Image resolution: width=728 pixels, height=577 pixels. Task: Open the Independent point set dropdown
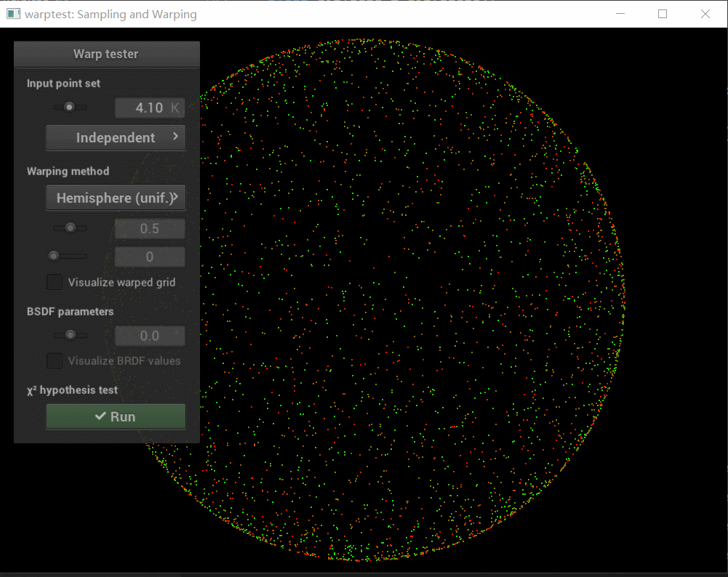click(116, 138)
